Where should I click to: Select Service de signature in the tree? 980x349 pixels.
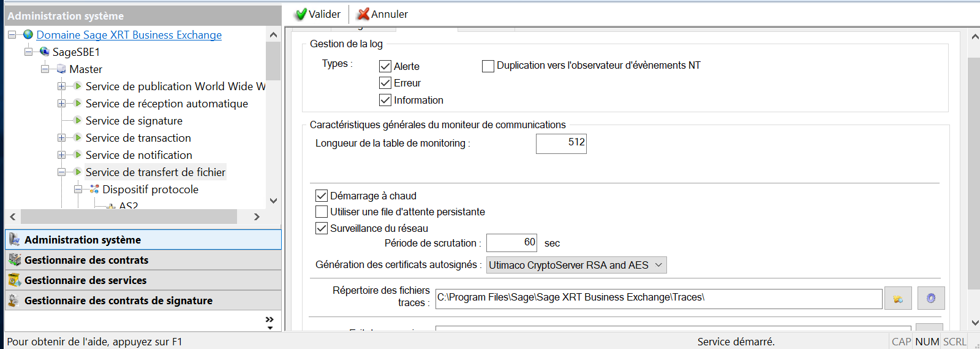(x=134, y=121)
